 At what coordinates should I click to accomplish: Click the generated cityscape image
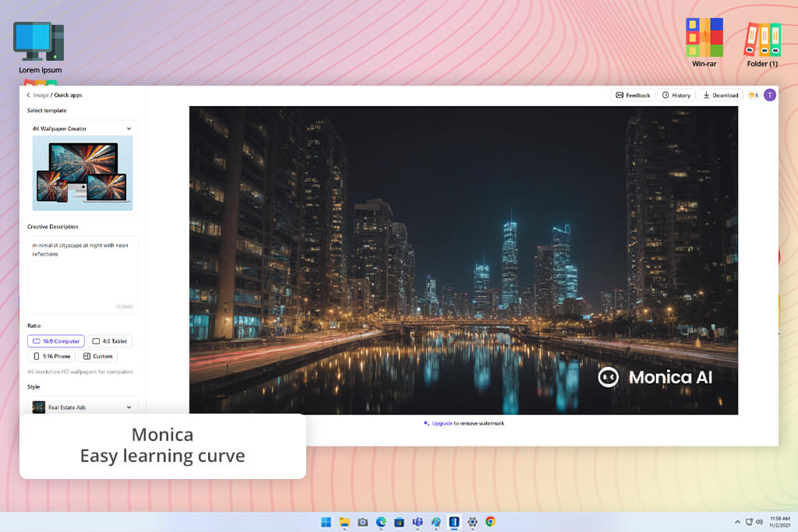tap(464, 260)
